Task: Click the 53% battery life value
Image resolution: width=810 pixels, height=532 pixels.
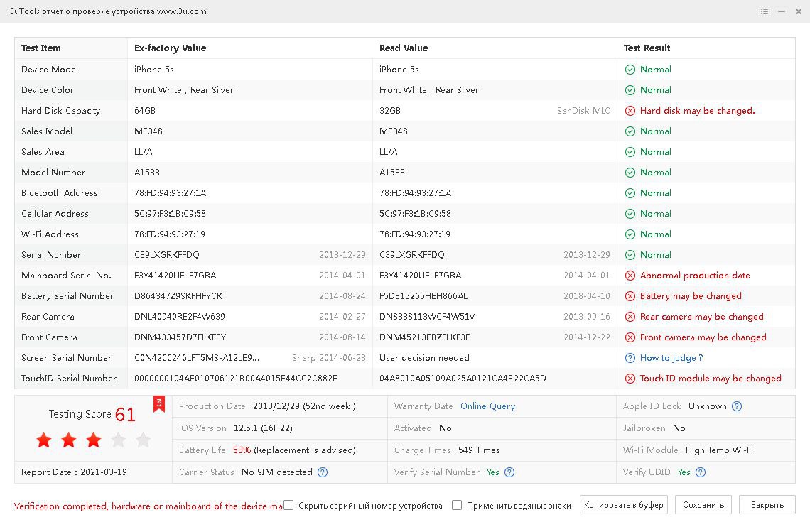Action: coord(242,450)
